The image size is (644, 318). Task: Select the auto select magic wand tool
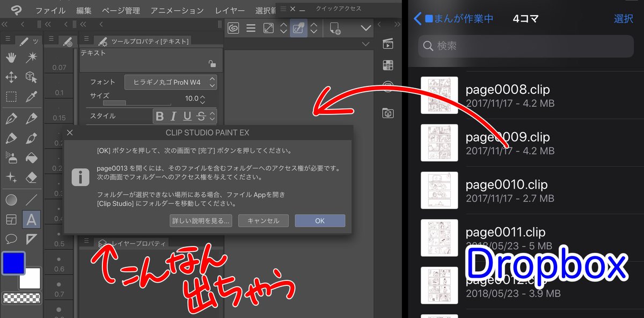click(x=32, y=57)
